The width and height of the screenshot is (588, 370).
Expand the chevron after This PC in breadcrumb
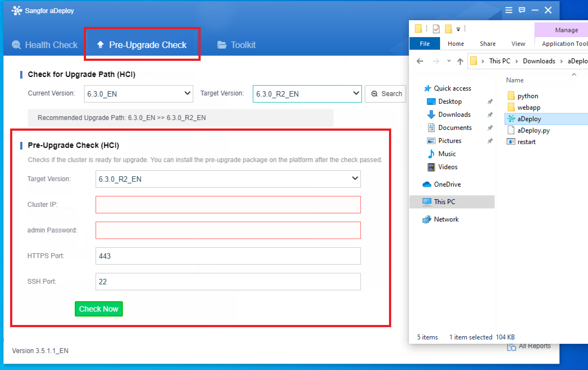point(516,61)
